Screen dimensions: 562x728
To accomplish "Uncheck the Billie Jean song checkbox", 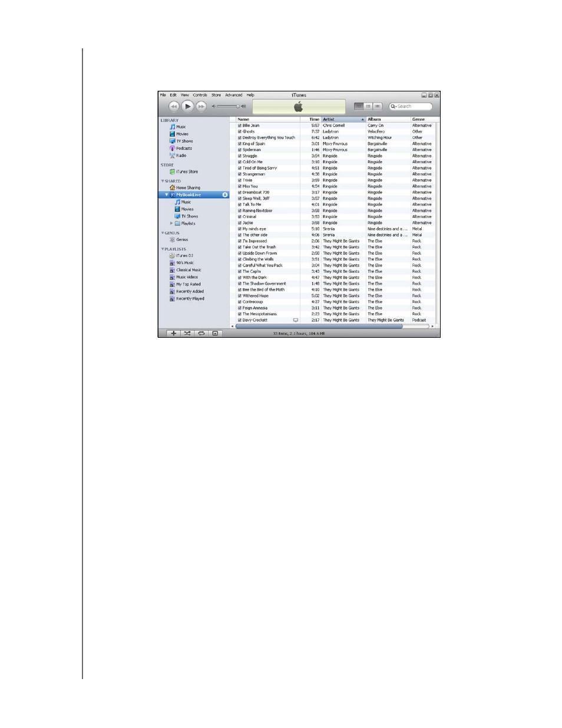I will point(240,126).
